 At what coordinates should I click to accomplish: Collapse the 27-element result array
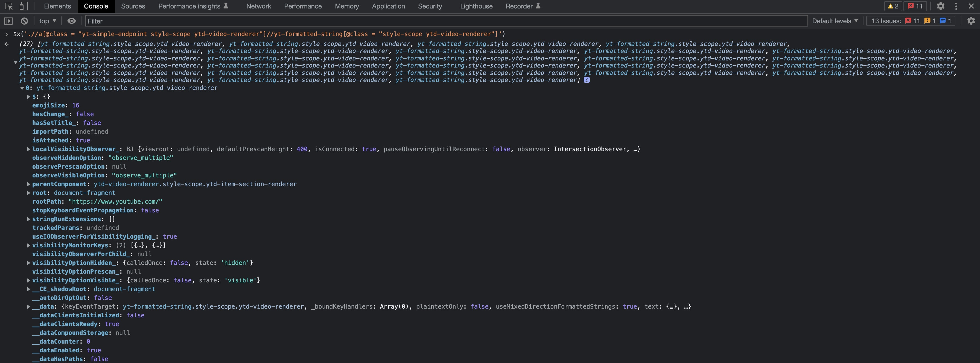(x=16, y=62)
